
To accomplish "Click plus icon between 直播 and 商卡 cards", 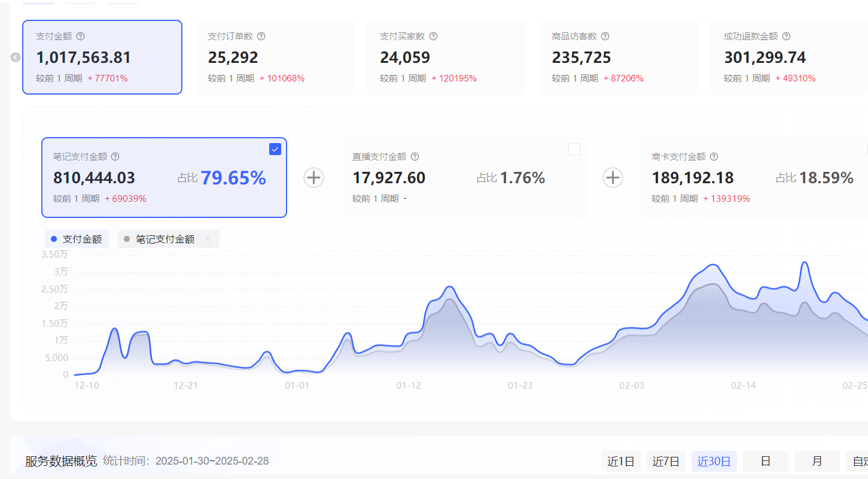I will pos(613,178).
